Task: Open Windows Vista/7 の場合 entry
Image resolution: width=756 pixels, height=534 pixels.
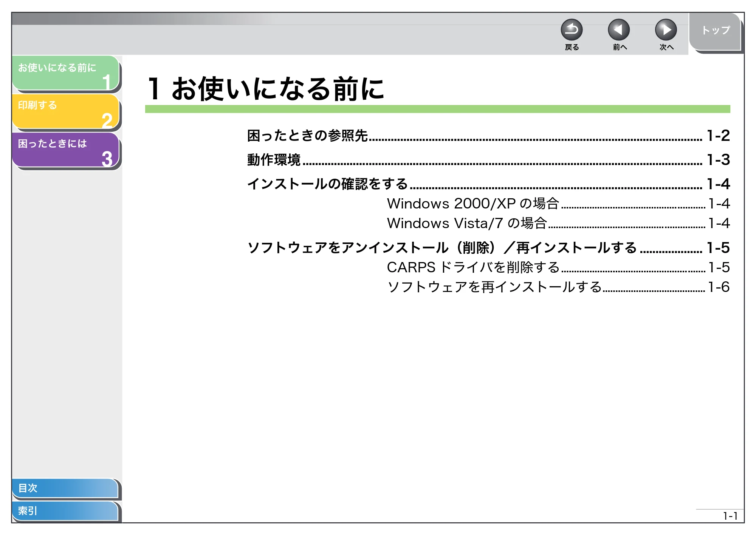Action: (x=558, y=223)
